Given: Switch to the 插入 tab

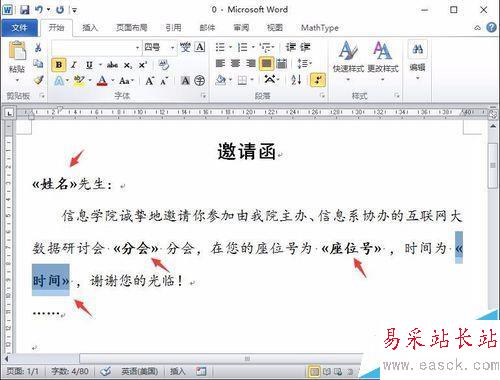Looking at the screenshot, I should 90,28.
